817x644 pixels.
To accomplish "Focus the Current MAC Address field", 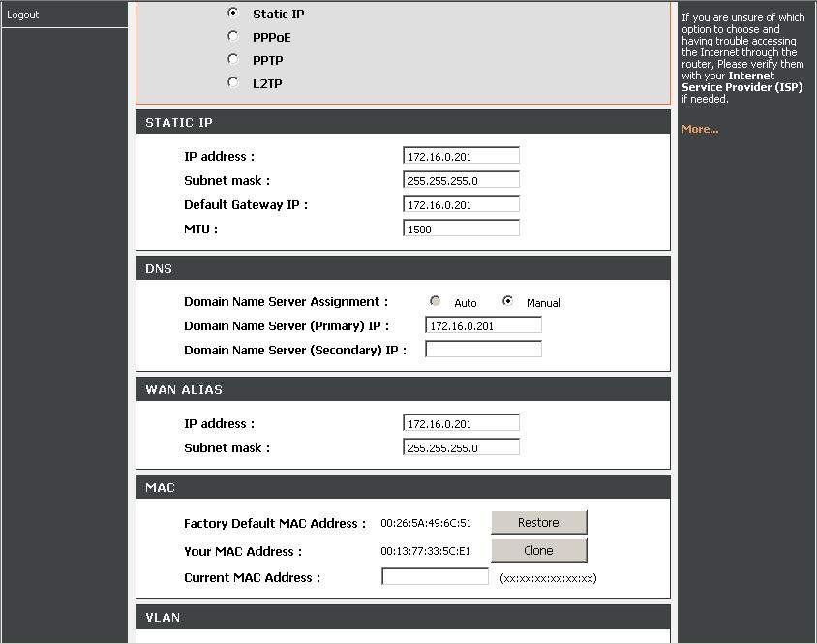I will click(435, 577).
